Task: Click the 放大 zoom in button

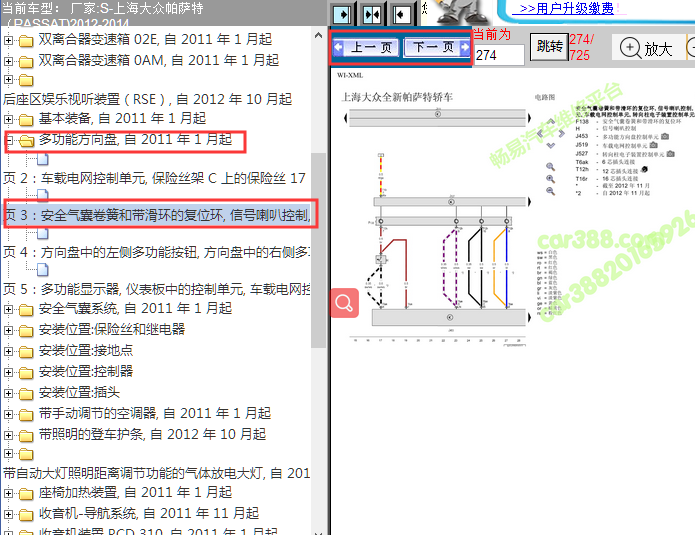Action: tap(646, 48)
